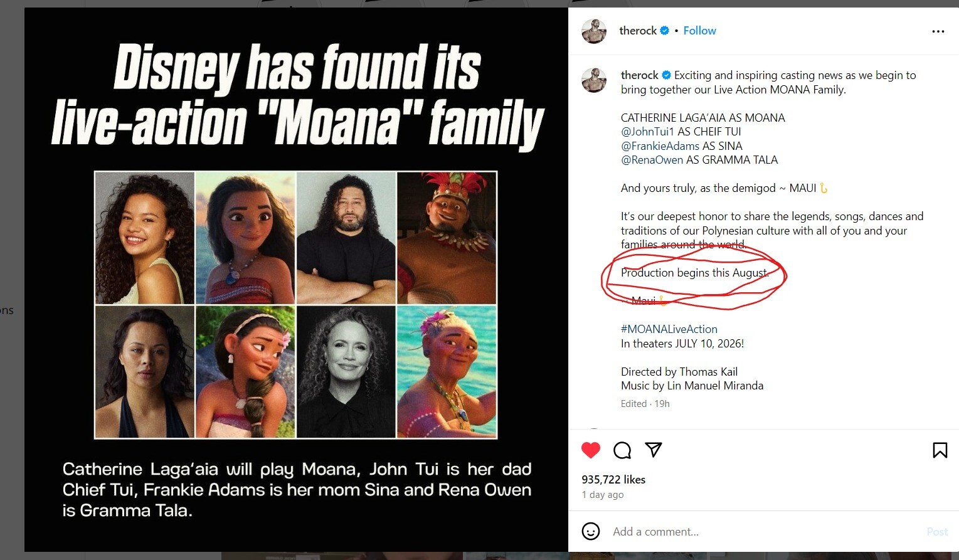Click the Post comment button
The image size is (959, 560).
point(937,532)
